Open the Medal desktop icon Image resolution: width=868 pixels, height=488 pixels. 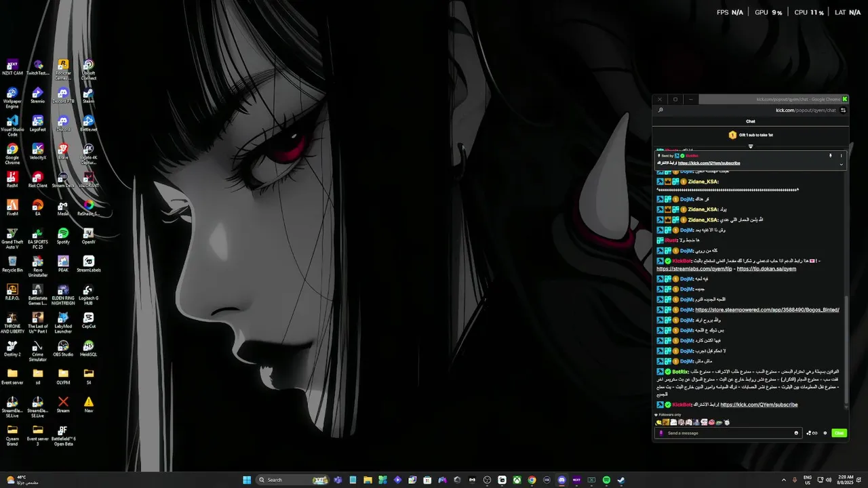pos(63,207)
